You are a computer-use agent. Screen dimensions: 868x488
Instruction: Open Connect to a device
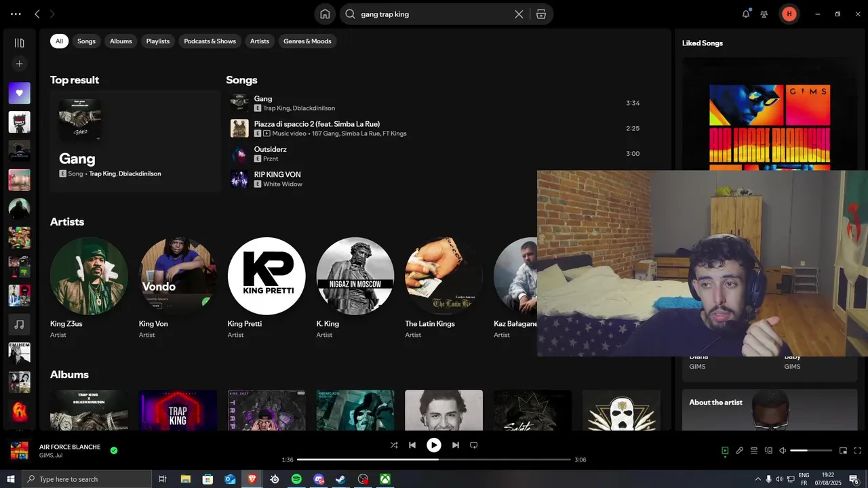(768, 451)
